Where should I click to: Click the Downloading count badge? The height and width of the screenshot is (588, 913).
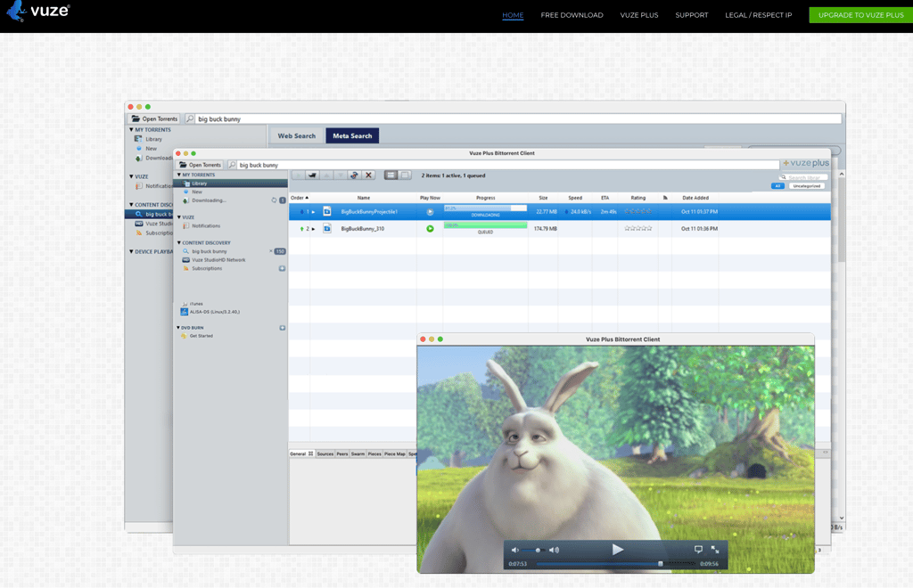[x=283, y=200]
